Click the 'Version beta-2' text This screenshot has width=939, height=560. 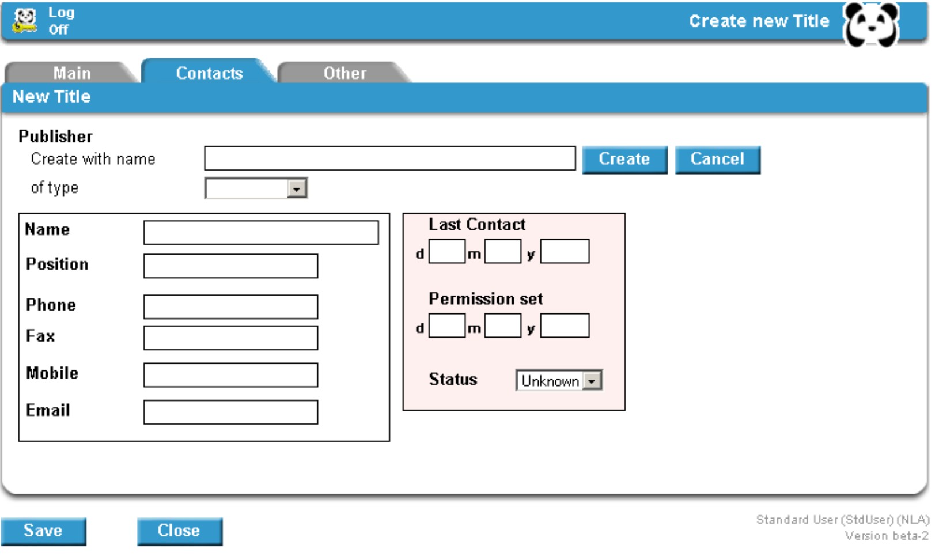(887, 536)
